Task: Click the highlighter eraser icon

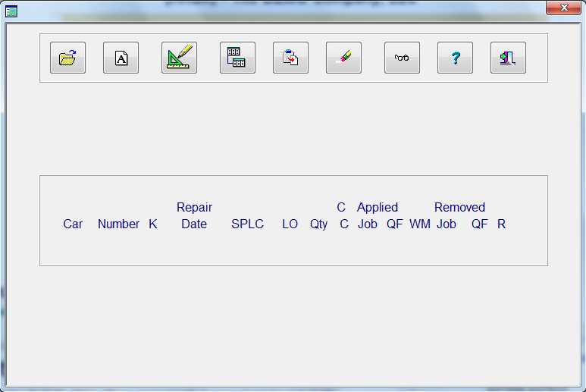Action: tap(343, 58)
